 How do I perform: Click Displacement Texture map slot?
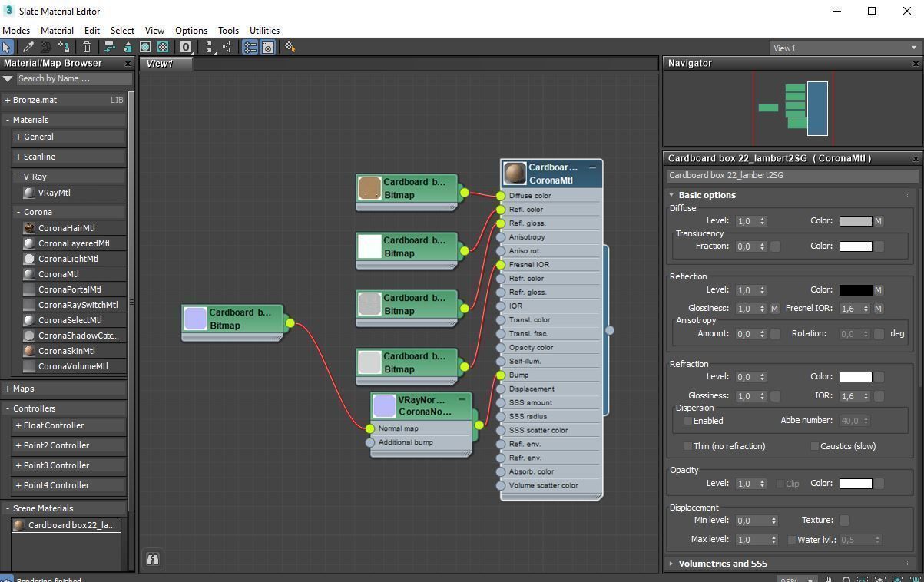[x=844, y=521]
